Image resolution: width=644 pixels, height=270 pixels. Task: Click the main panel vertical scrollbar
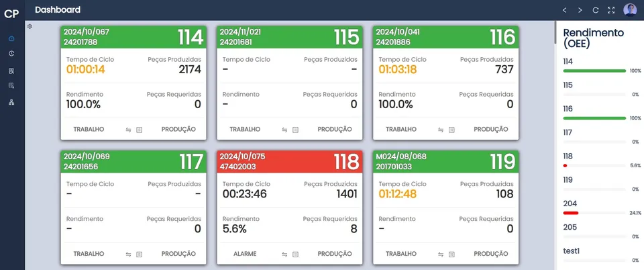pos(555,32)
